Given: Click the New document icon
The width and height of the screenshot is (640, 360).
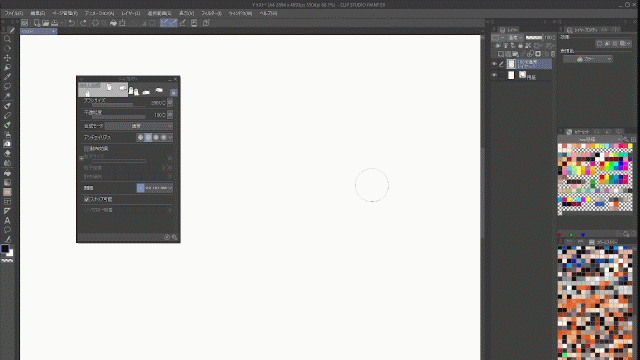Looking at the screenshot, I should (37, 23).
